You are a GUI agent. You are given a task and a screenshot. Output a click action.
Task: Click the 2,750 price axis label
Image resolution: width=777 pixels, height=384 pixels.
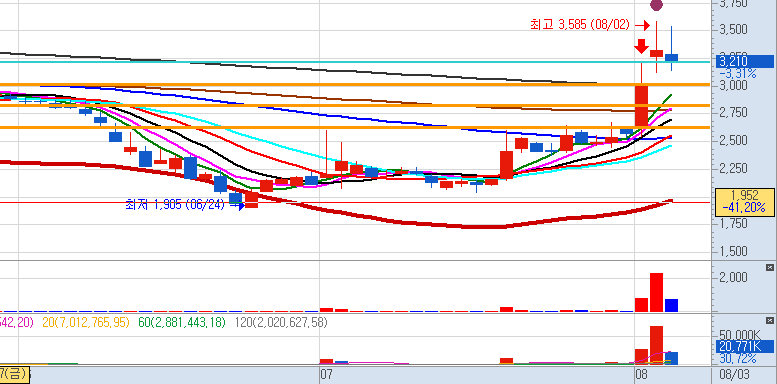[733, 112]
